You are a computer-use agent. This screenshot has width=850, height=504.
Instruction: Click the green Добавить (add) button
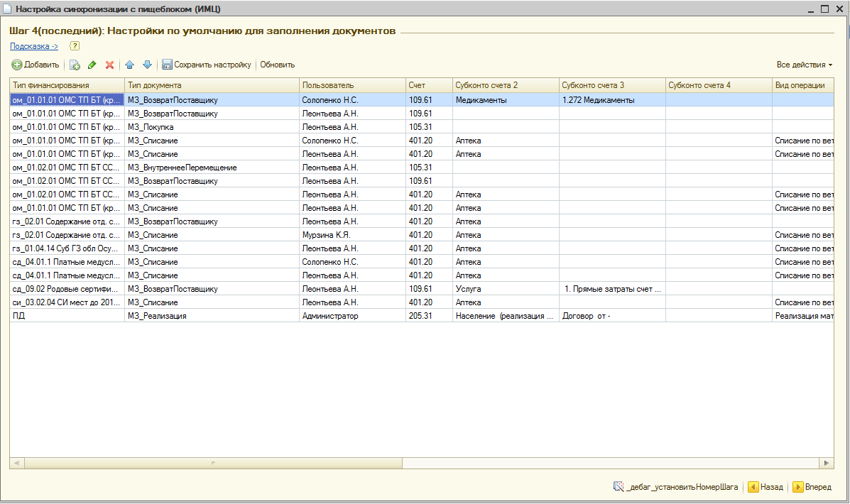[36, 65]
